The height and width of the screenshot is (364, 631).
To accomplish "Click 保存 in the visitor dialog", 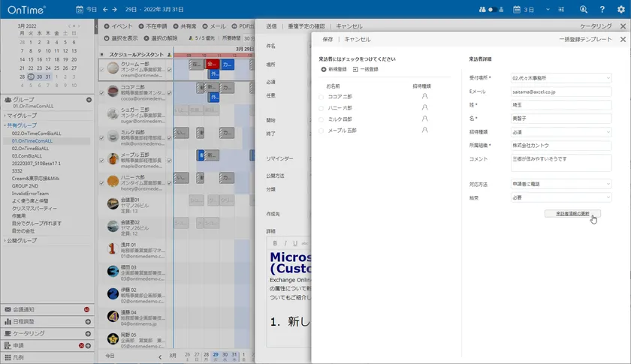I will click(x=328, y=39).
